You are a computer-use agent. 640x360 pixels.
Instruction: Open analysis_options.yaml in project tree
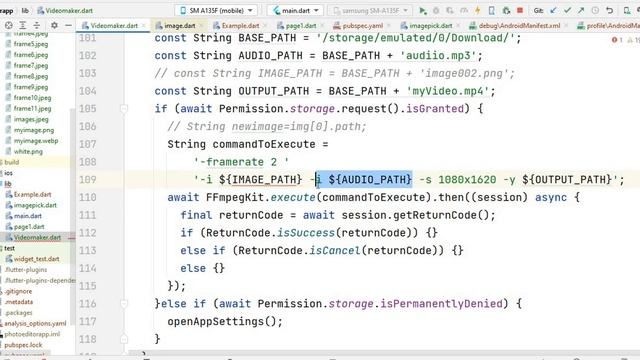pyautogui.click(x=35, y=323)
